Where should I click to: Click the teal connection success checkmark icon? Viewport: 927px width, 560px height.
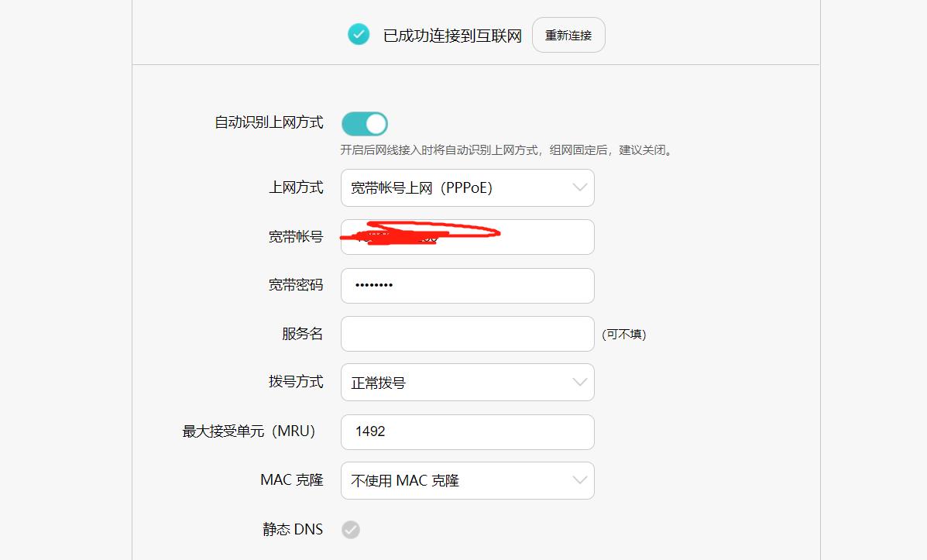click(x=358, y=34)
